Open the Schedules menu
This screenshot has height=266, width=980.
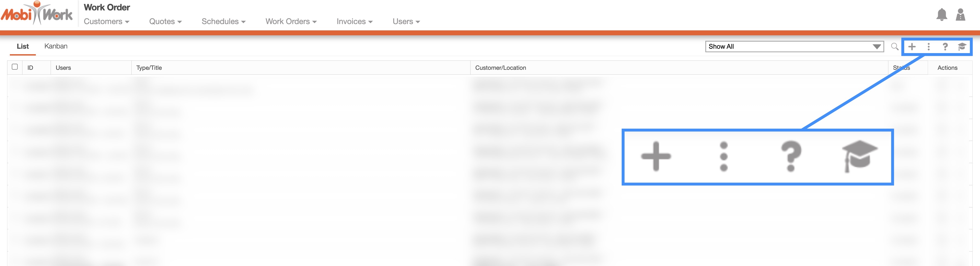click(x=223, y=22)
